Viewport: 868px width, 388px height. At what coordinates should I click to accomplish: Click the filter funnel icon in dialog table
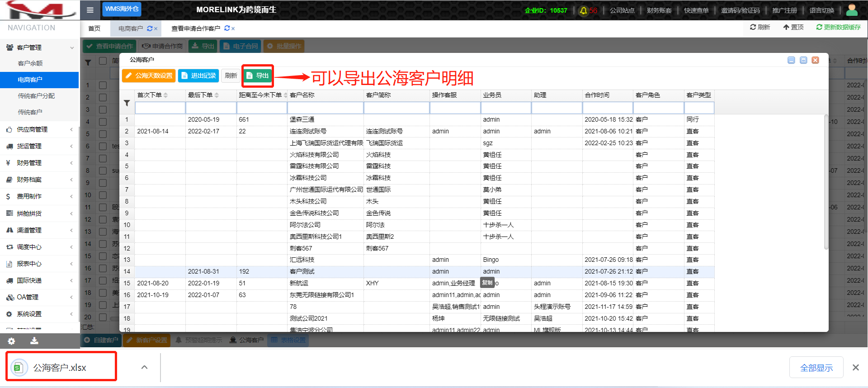(x=127, y=104)
